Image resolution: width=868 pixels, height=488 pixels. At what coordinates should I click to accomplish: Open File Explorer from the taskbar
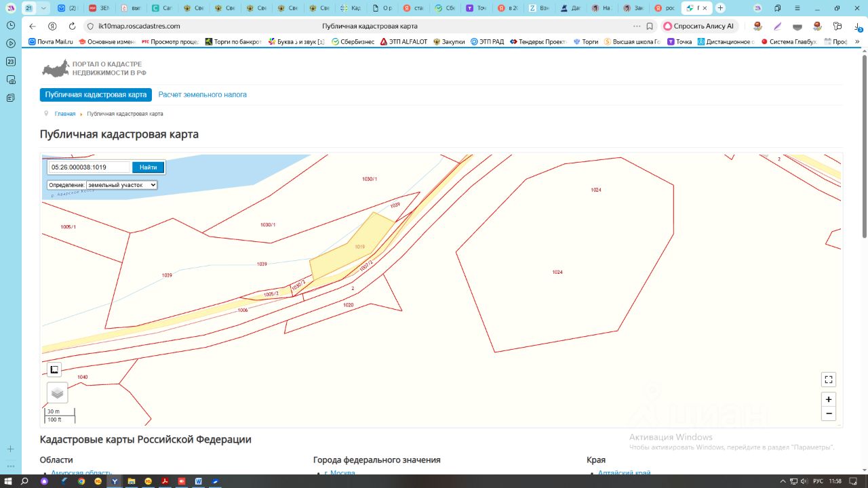click(x=131, y=481)
